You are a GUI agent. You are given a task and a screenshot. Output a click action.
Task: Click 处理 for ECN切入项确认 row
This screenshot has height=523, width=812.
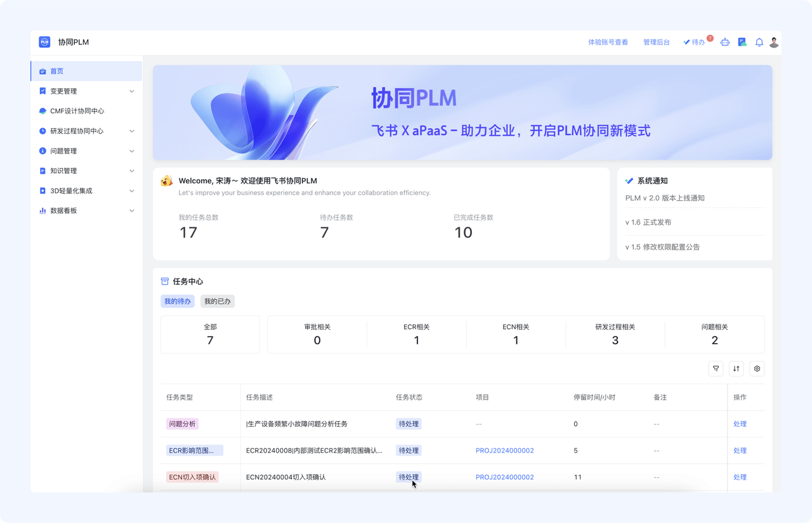coord(740,477)
